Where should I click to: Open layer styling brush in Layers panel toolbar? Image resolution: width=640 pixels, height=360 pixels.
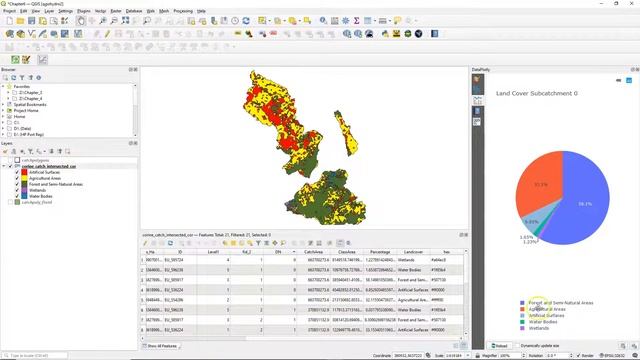coord(5,151)
